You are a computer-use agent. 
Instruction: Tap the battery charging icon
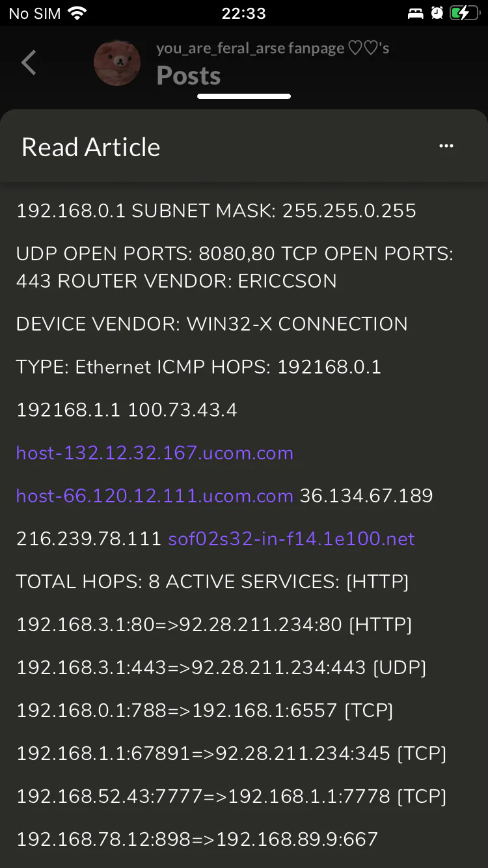(465, 13)
